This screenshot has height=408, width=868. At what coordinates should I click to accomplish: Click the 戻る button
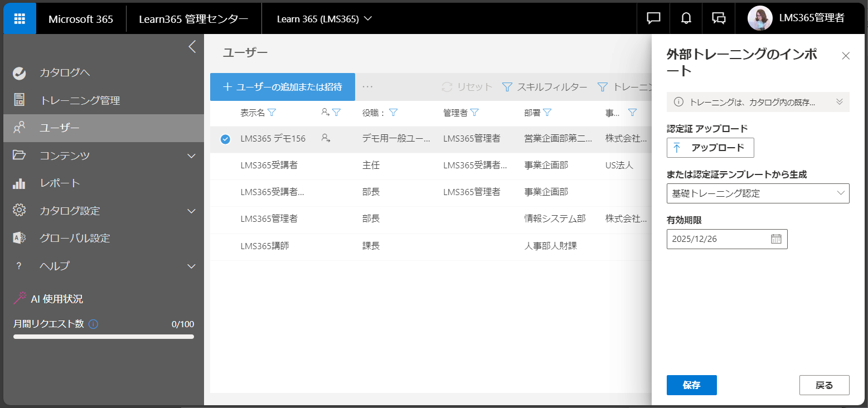pos(824,385)
